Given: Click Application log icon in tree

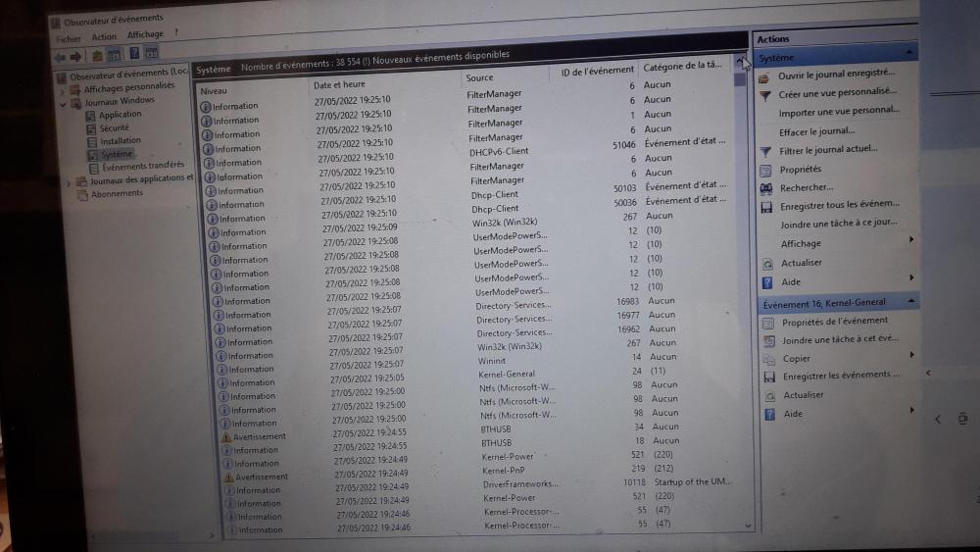Looking at the screenshot, I should point(90,116).
